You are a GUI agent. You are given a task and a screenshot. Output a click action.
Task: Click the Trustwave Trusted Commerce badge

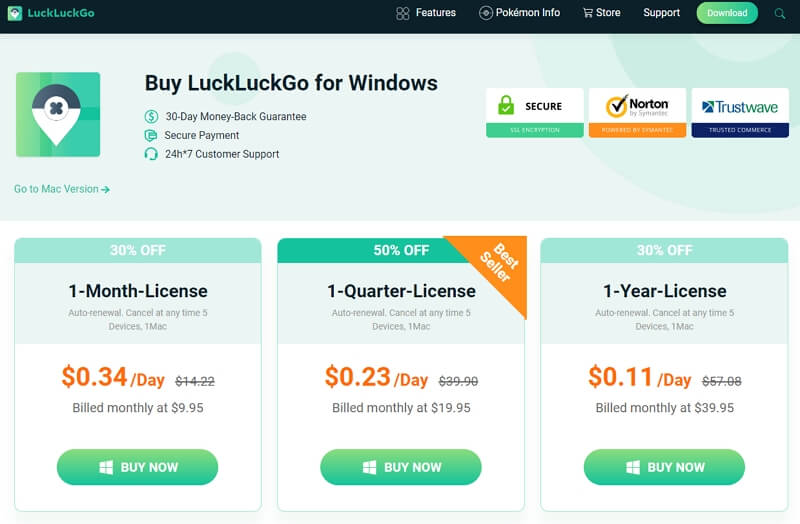740,113
